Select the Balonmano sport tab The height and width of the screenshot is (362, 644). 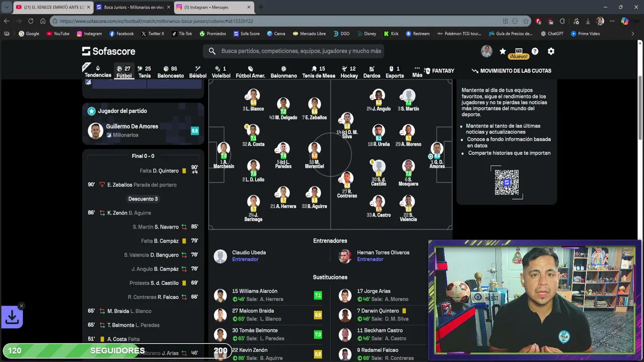click(x=284, y=72)
